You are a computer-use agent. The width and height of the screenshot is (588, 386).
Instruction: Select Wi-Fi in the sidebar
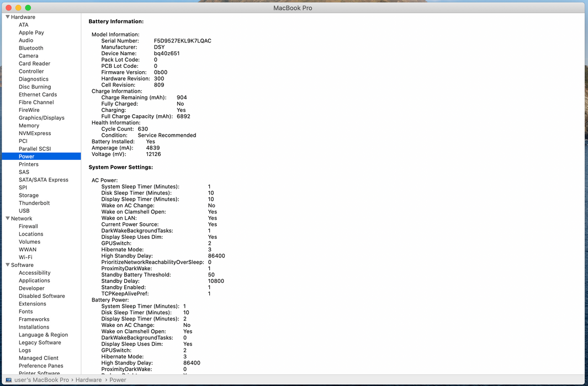coord(25,257)
